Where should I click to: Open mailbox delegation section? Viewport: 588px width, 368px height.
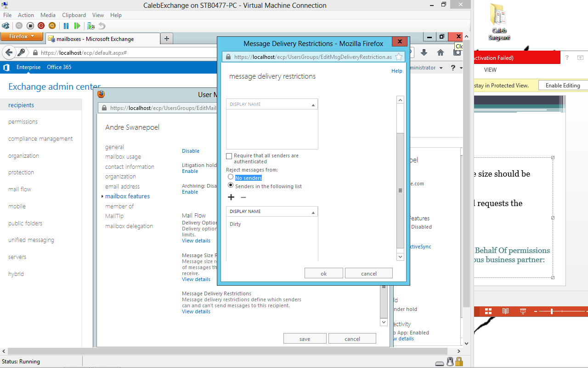(129, 226)
